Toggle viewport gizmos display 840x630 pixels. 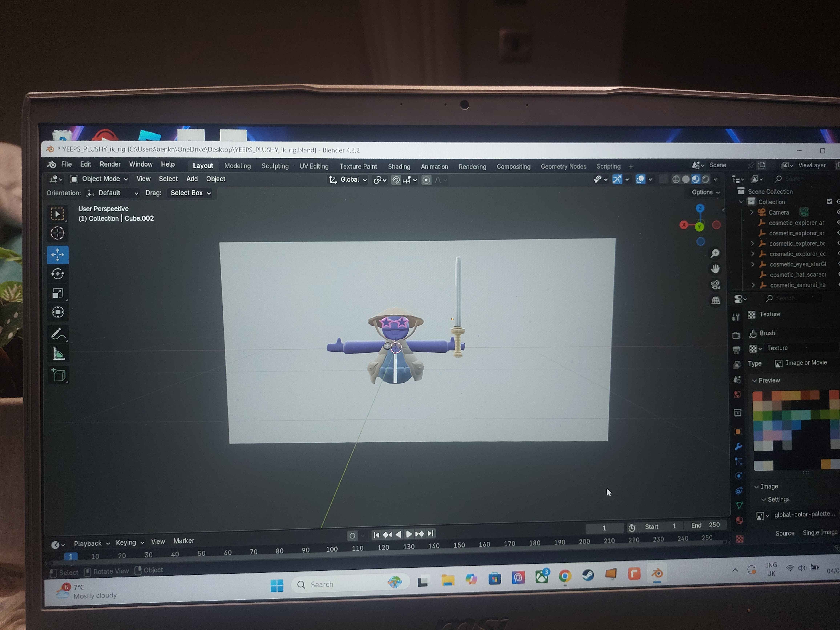tap(617, 179)
